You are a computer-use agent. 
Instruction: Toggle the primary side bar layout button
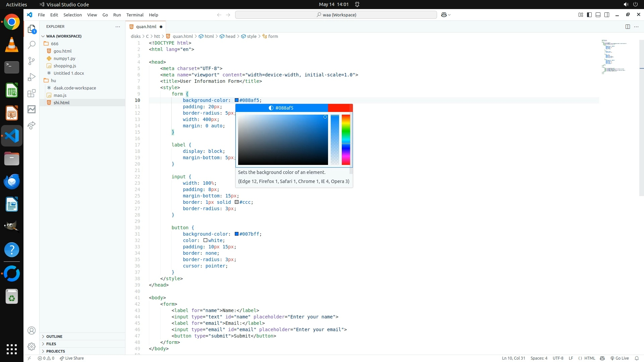pos(589,15)
